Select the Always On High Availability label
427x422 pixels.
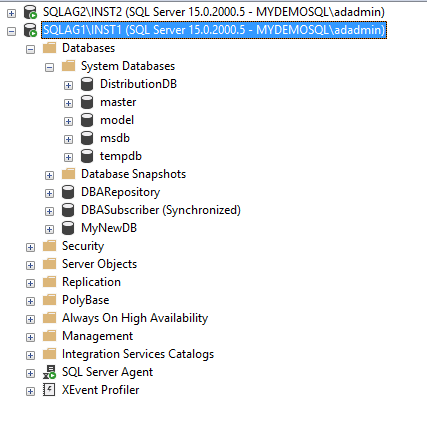(x=135, y=318)
